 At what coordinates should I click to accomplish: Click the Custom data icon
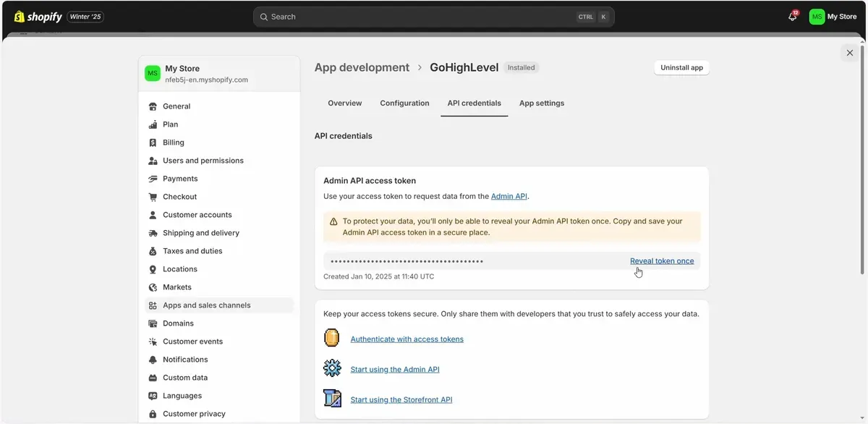tap(153, 378)
